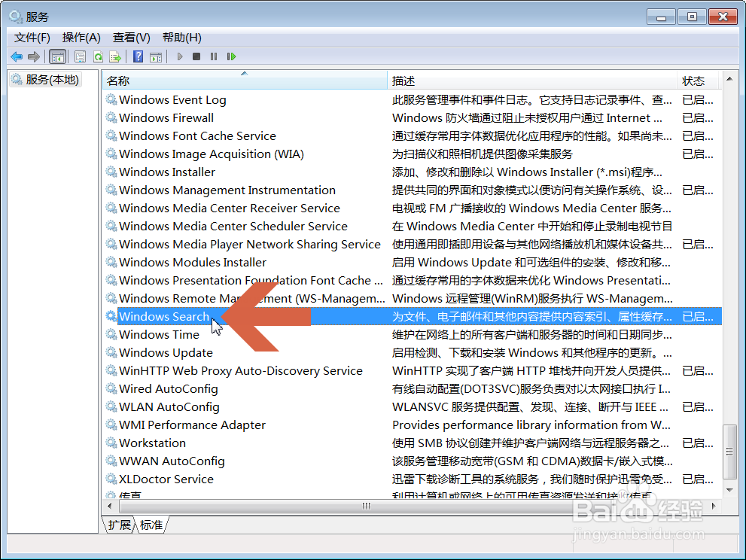Open the 文件(F) menu

pyautogui.click(x=32, y=38)
